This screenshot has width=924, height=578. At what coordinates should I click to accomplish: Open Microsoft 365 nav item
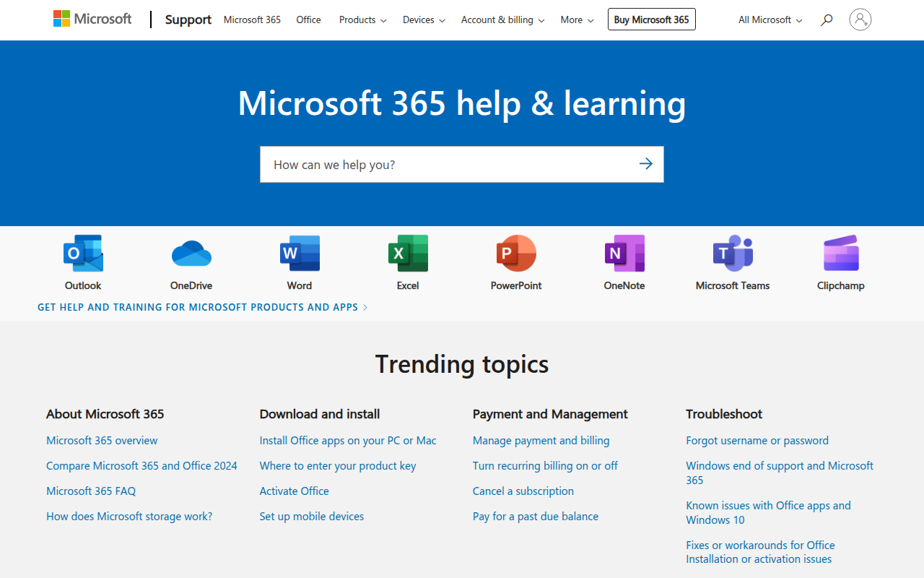click(x=252, y=20)
